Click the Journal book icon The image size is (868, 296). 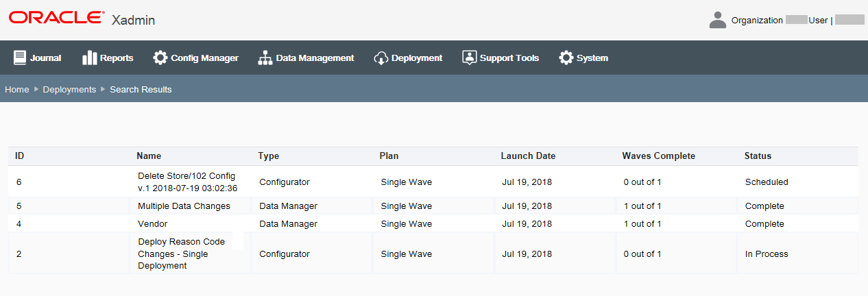tap(19, 58)
